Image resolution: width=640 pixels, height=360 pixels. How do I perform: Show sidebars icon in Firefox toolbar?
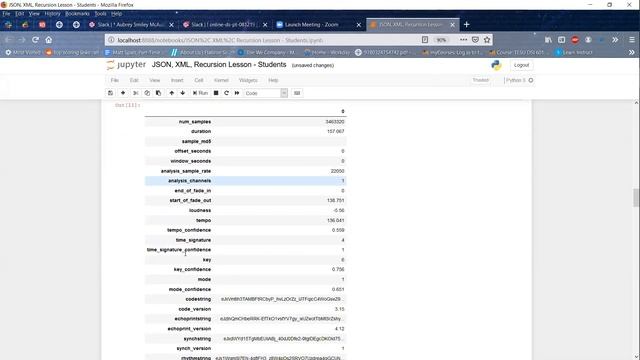click(562, 40)
